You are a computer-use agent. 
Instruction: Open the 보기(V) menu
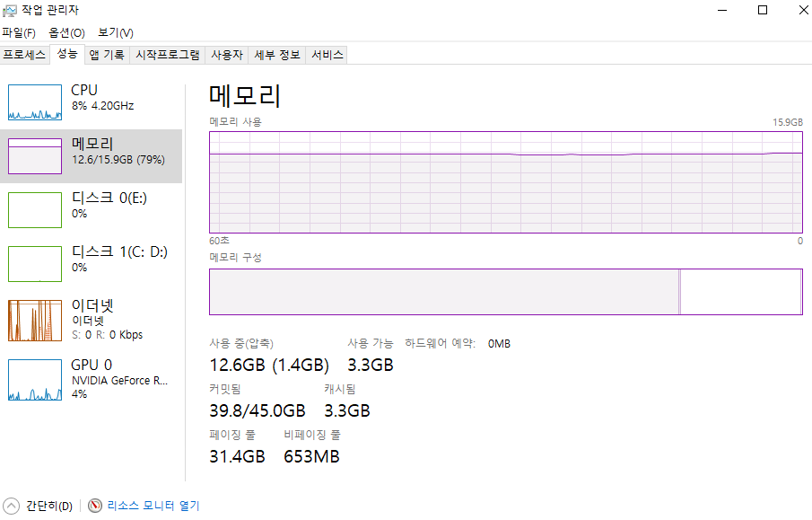(115, 32)
